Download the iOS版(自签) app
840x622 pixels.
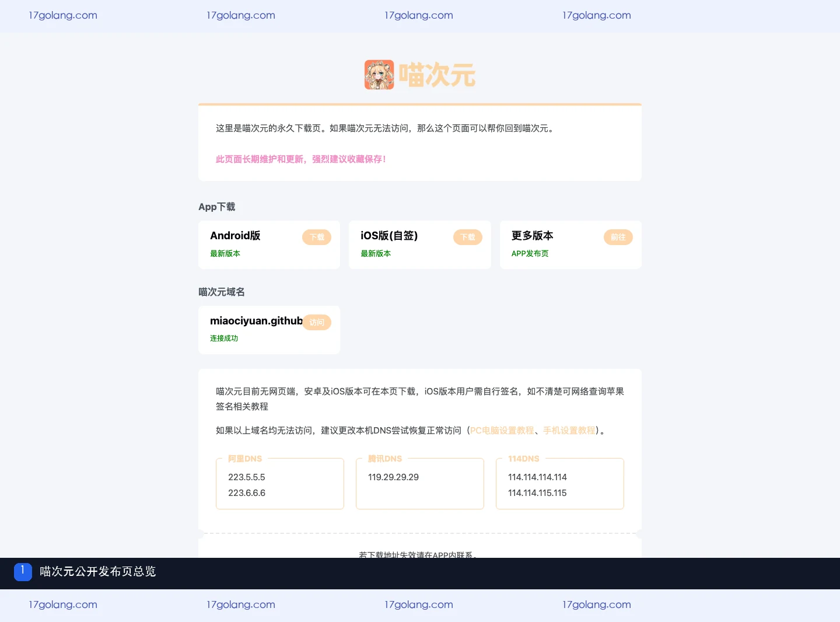coord(468,237)
